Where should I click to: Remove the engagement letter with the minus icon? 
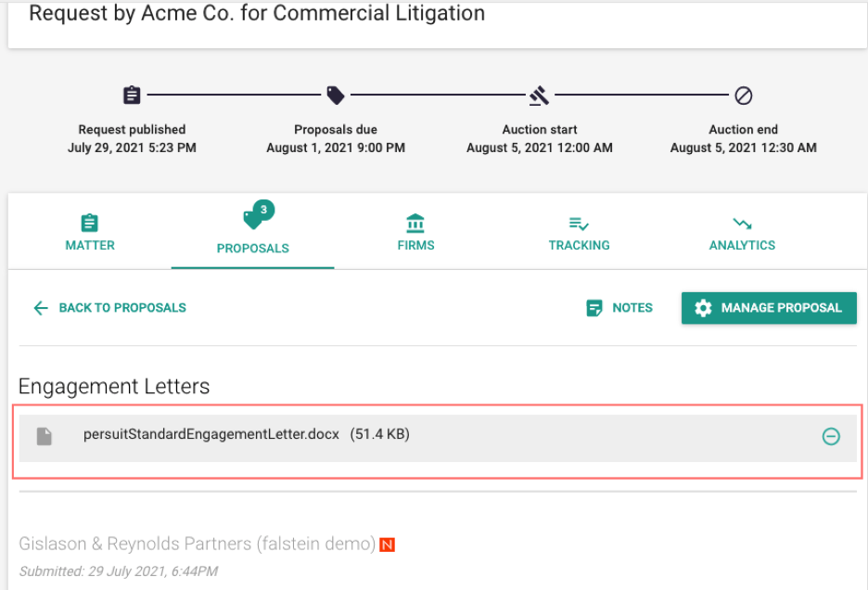831,437
